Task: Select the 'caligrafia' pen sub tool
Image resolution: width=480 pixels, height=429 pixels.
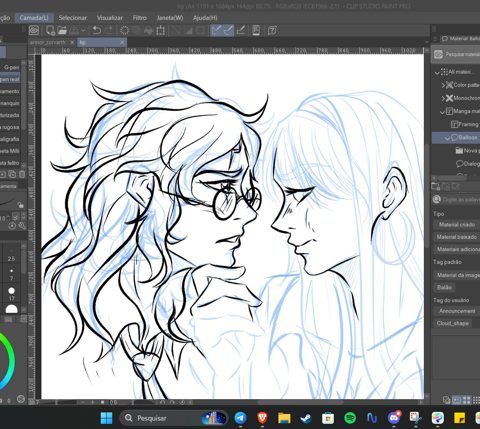Action: (x=10, y=139)
